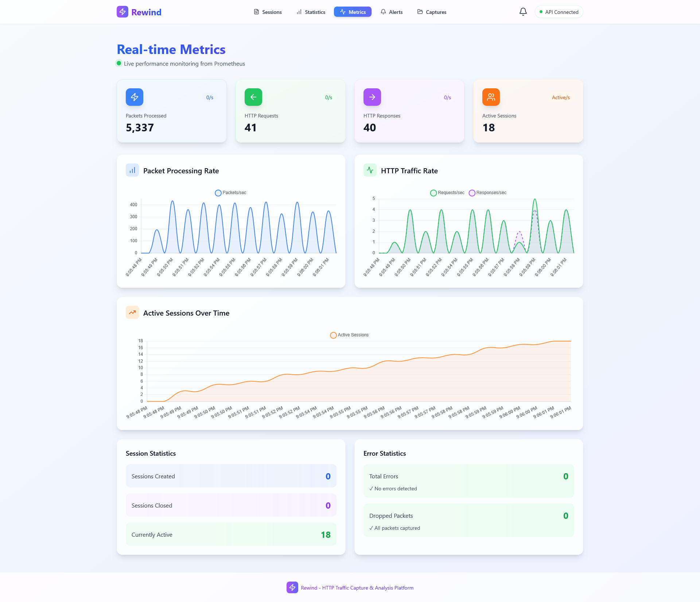
Task: Click the Packet Processing Rate bar chart icon
Action: [132, 170]
